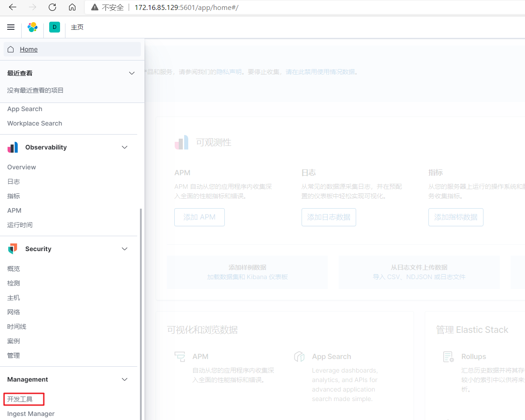Collapse the 最近查看 section chevron
The image size is (525, 420).
pos(132,73)
